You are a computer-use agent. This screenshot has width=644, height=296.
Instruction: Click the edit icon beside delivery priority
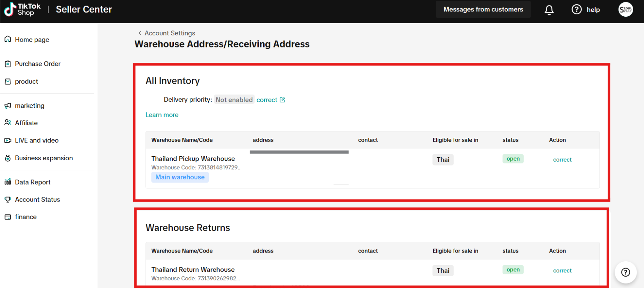pos(282,100)
